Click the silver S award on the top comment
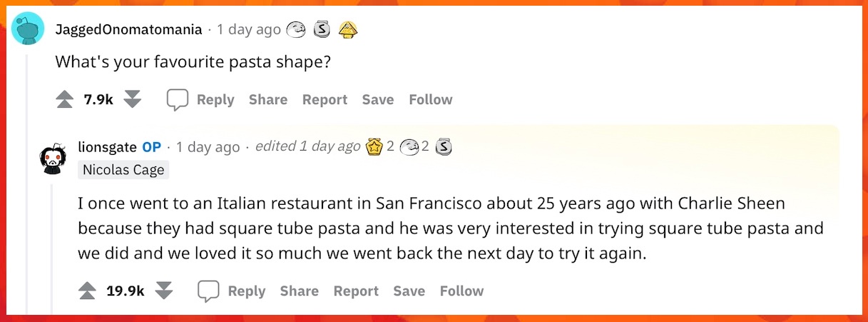Screen dimensions: 868x322 tap(322, 30)
